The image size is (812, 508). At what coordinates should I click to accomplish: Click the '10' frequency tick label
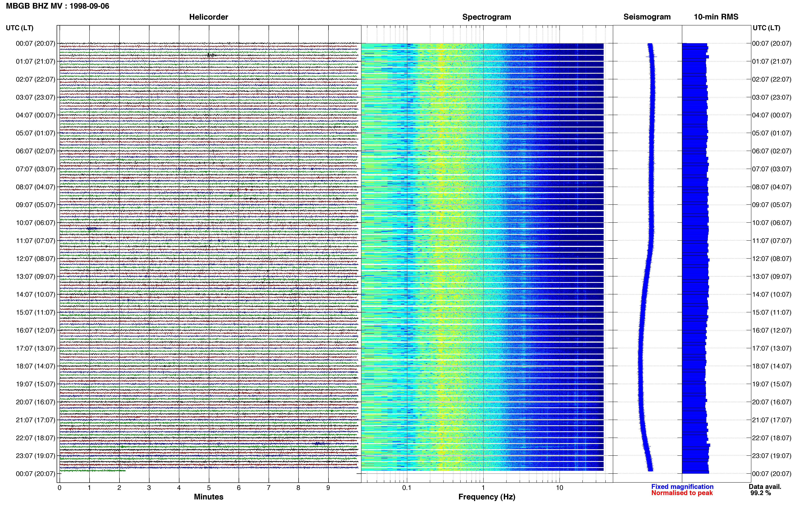[x=559, y=488]
